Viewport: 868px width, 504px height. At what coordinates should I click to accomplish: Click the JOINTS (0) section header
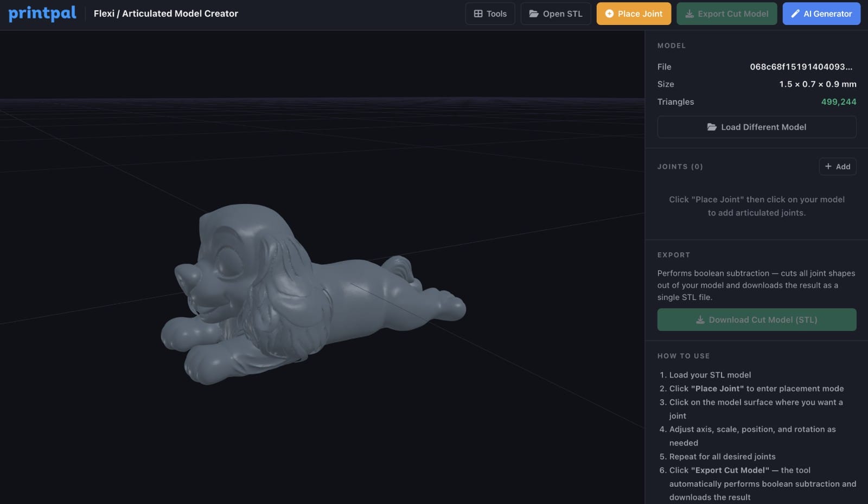click(680, 167)
